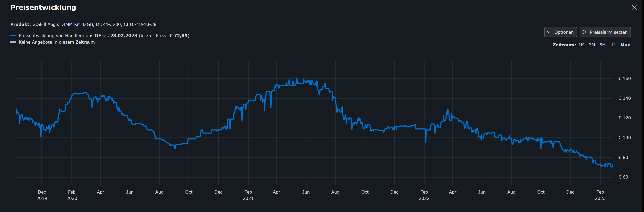Close the Preisentwicklung dialog
Screen dimensions: 644x212
click(x=634, y=7)
